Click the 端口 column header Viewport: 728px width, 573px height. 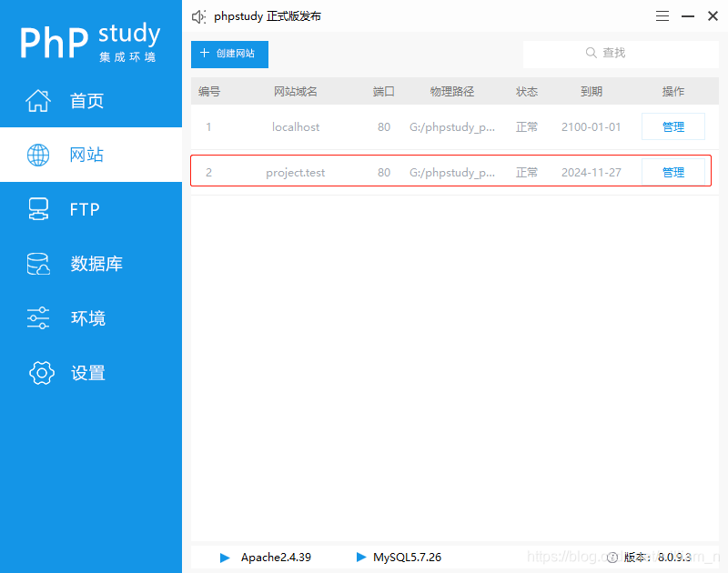click(x=383, y=91)
